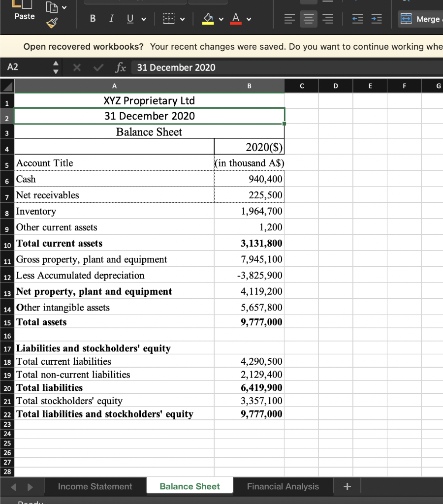Pick the yellow Fill Color swatch
The width and height of the screenshot is (443, 504).
pos(207,19)
